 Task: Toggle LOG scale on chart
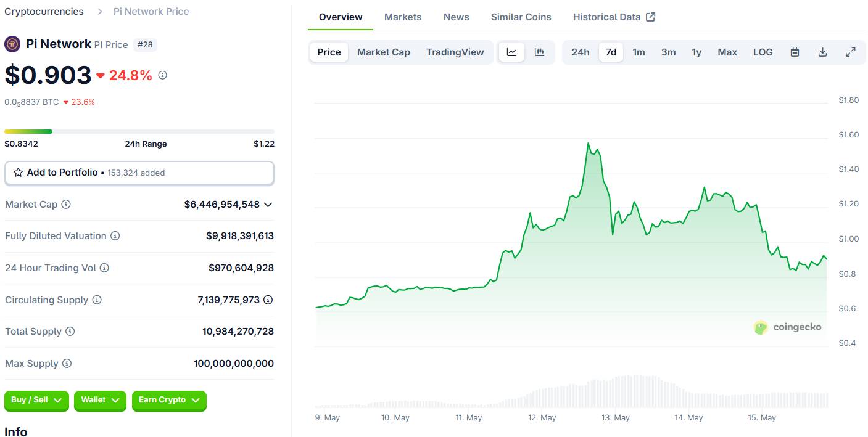coord(763,52)
